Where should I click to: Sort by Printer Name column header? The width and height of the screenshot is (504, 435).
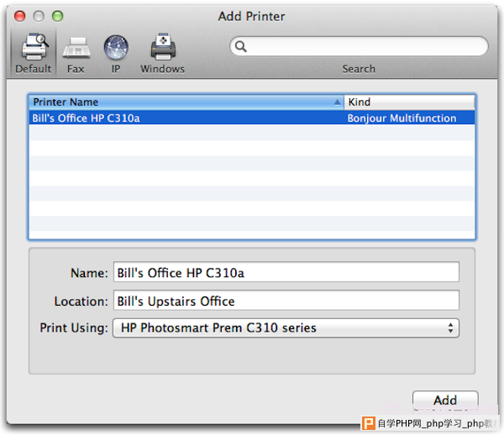point(186,102)
